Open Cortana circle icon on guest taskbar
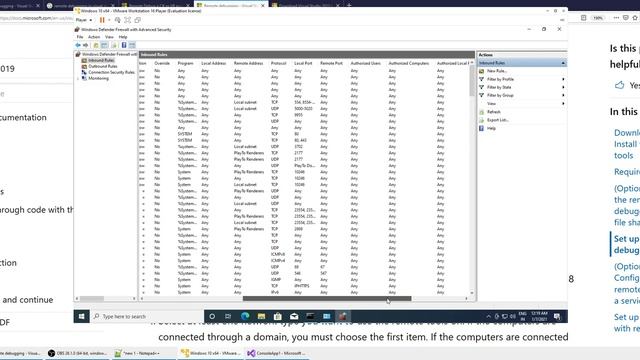Viewport: 640px width, 360px height. click(212, 316)
